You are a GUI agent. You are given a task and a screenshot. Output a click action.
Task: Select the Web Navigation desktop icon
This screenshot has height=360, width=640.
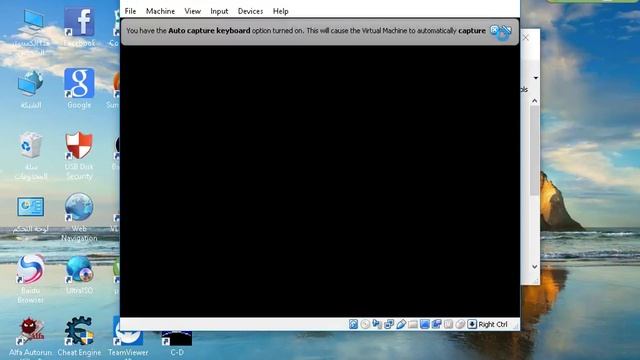pos(79,217)
